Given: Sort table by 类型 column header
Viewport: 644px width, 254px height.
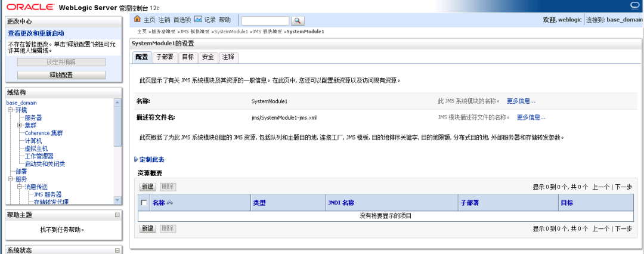Looking at the screenshot, I should click(259, 203).
